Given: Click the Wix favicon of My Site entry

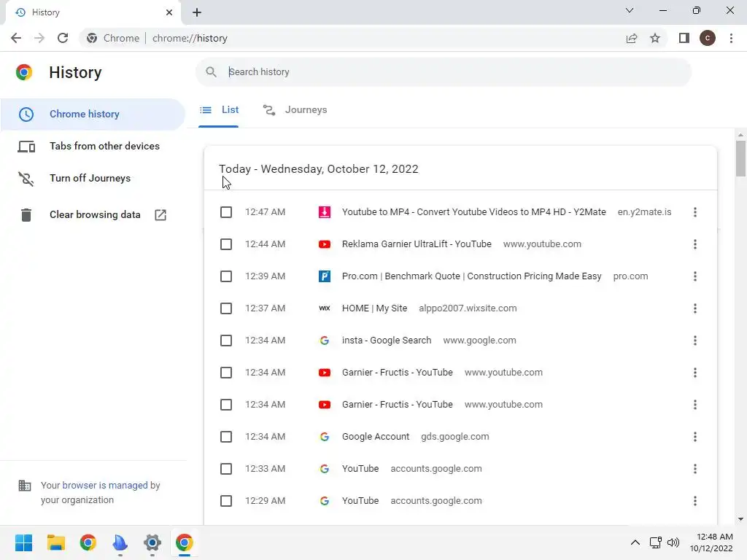Looking at the screenshot, I should pos(325,308).
